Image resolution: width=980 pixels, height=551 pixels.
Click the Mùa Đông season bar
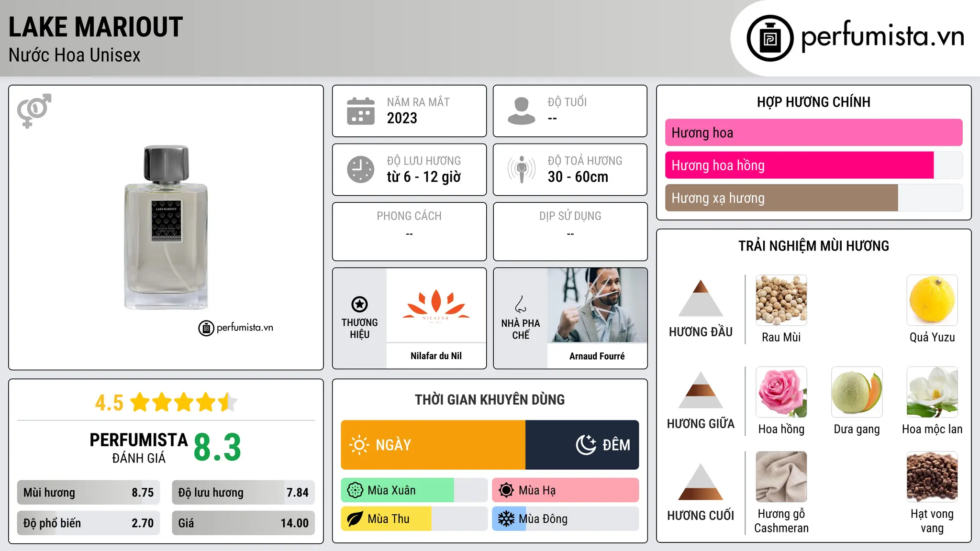click(566, 519)
